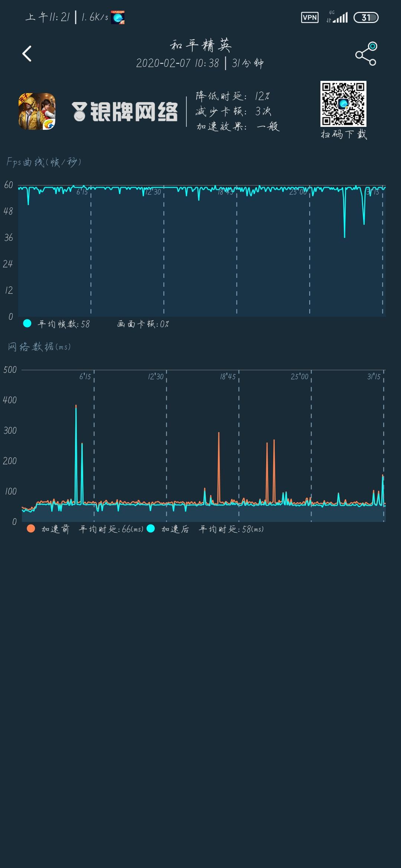Screen dimensions: 401x868
Task: Tap the 4G signal strength indicator
Action: [337, 17]
